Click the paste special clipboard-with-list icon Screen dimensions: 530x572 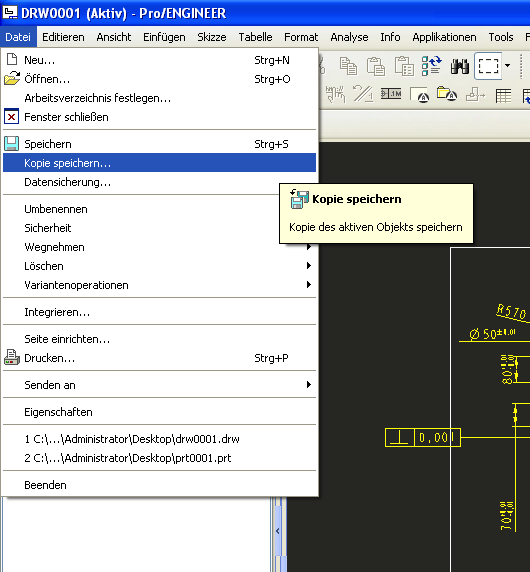point(404,66)
